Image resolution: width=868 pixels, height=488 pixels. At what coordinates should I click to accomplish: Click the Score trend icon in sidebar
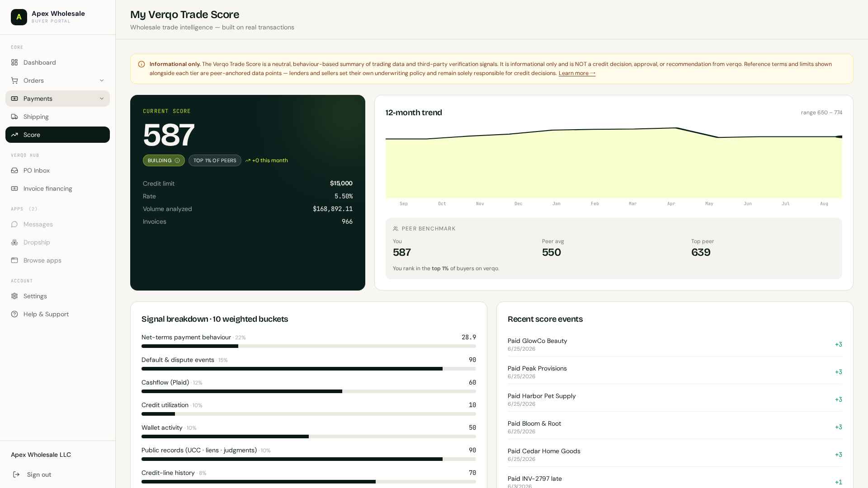tap(14, 135)
